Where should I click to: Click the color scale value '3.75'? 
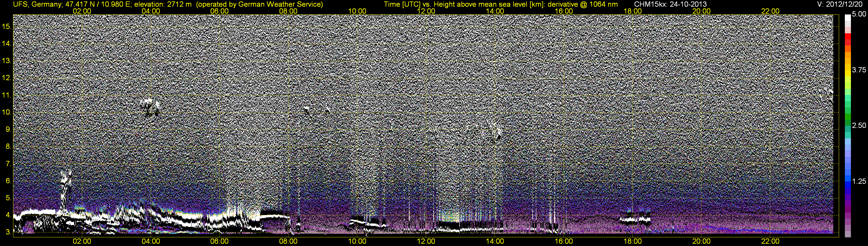pyautogui.click(x=859, y=70)
